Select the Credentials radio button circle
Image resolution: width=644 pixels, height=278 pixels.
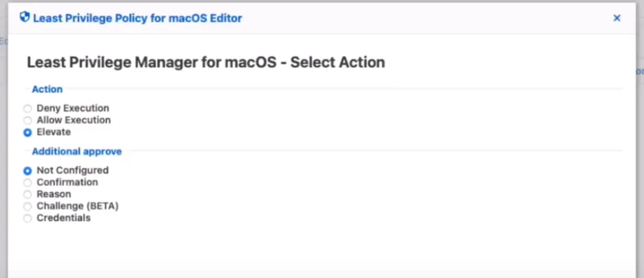coord(28,219)
